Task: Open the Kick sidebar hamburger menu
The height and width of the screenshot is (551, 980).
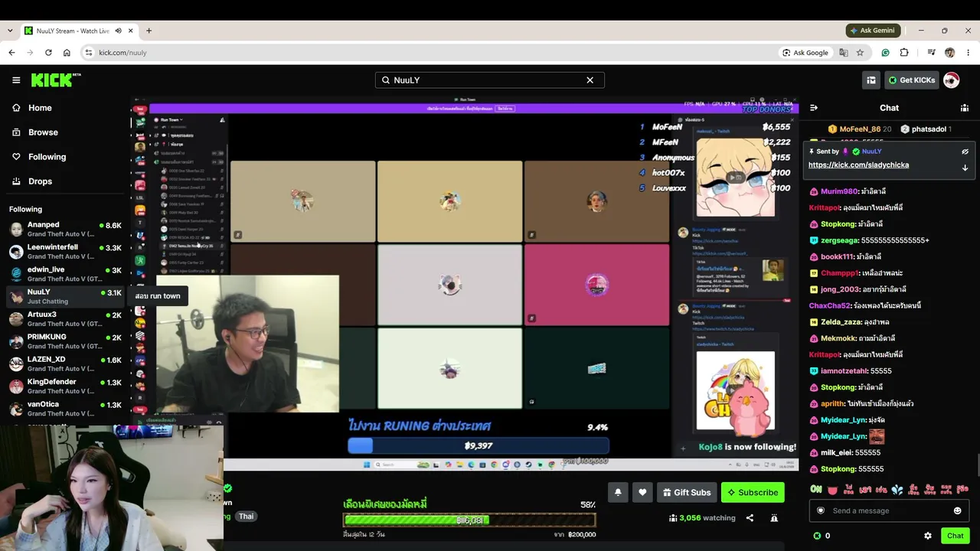Action: 16,80
